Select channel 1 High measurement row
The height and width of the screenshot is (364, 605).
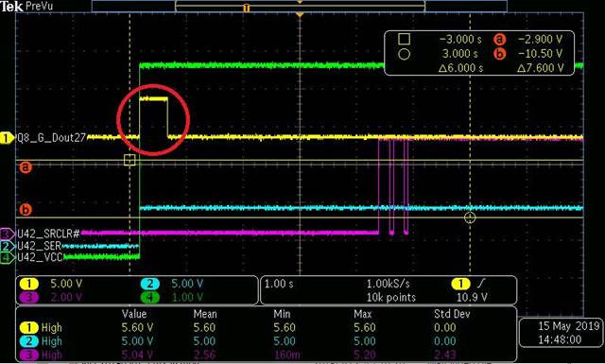pos(268,328)
